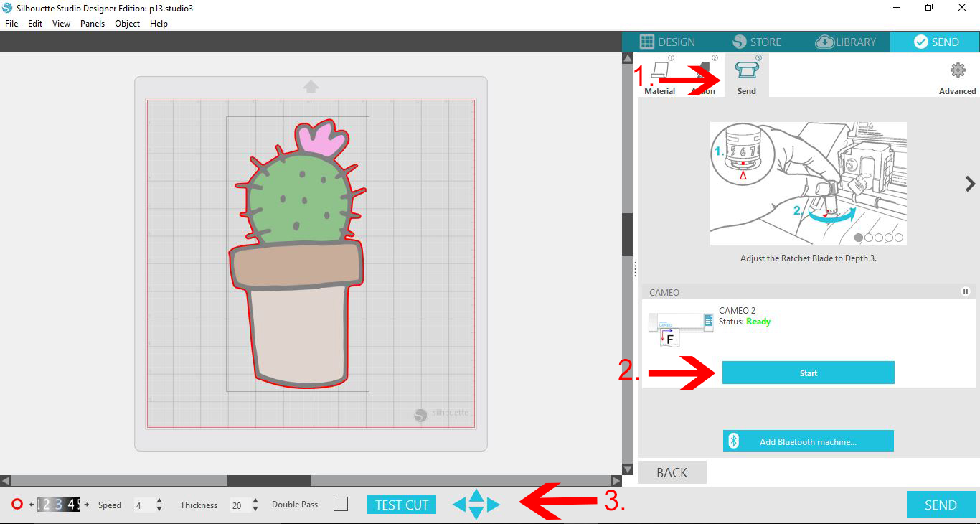Click the panel splitter handle

click(635, 269)
